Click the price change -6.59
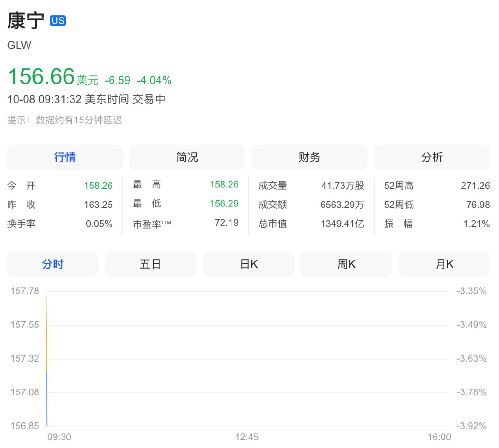The height and width of the screenshot is (448, 499). pos(118,80)
